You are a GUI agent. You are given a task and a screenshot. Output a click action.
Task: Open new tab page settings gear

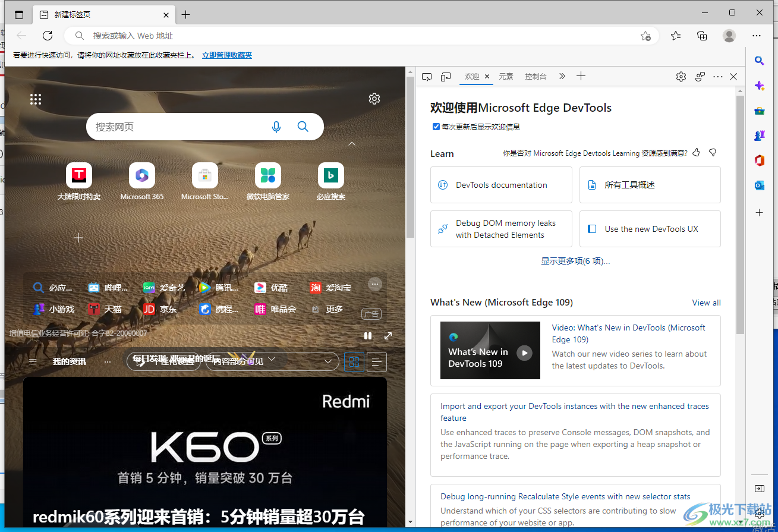pyautogui.click(x=374, y=99)
